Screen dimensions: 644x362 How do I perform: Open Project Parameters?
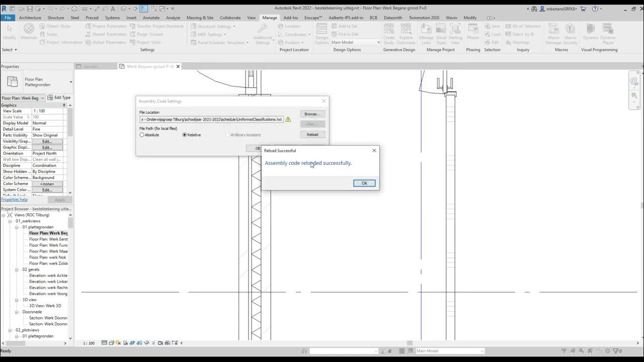click(x=106, y=26)
